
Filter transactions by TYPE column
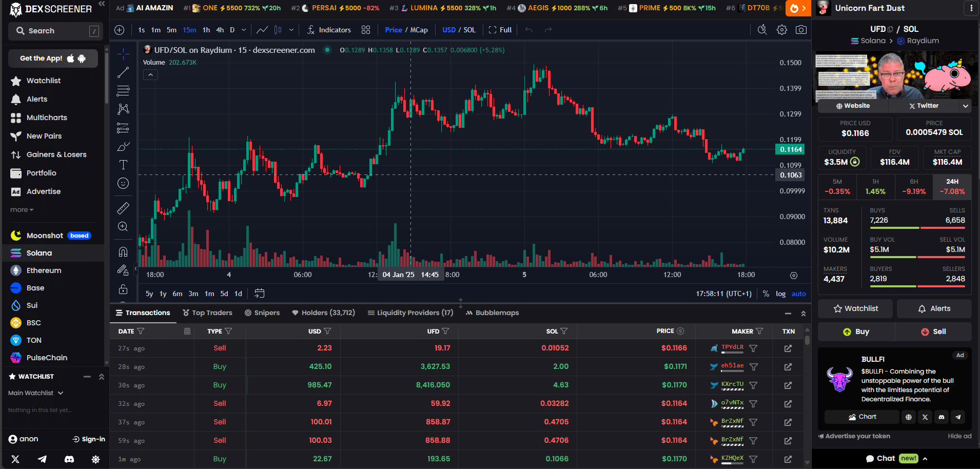[229, 331]
